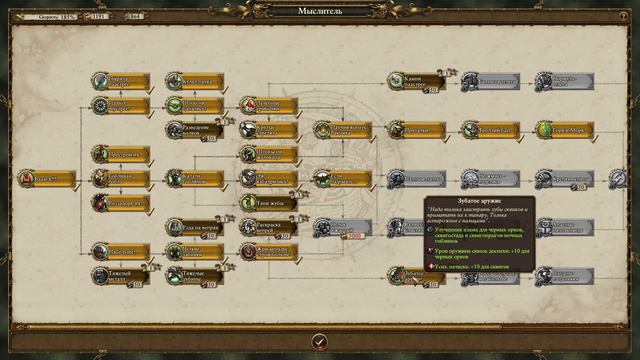Click the help info icon in title bar
Screen dimensions: 640x360
[x=623, y=16]
